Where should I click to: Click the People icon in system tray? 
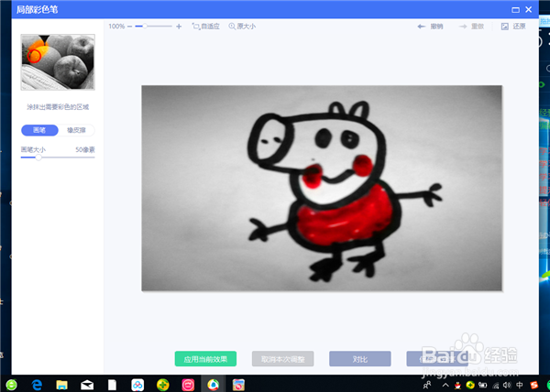[x=427, y=385]
